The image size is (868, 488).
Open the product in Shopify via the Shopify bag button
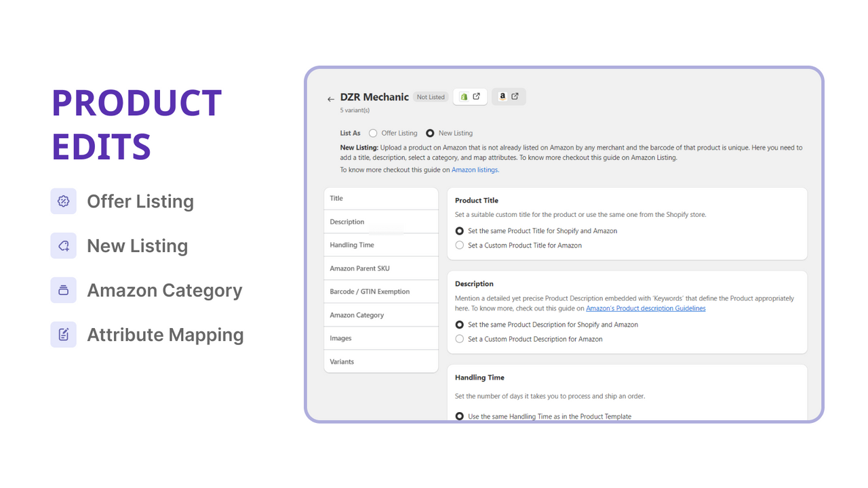pos(470,96)
